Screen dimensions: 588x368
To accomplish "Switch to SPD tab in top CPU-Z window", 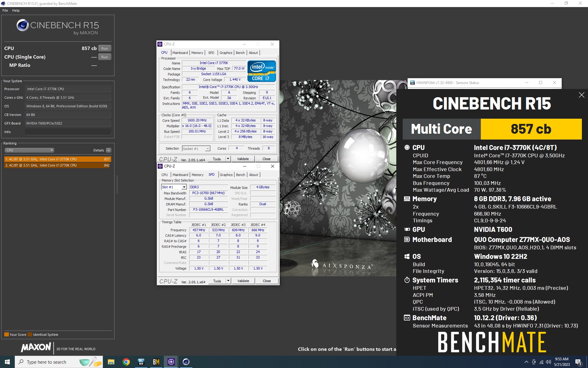I will [211, 53].
